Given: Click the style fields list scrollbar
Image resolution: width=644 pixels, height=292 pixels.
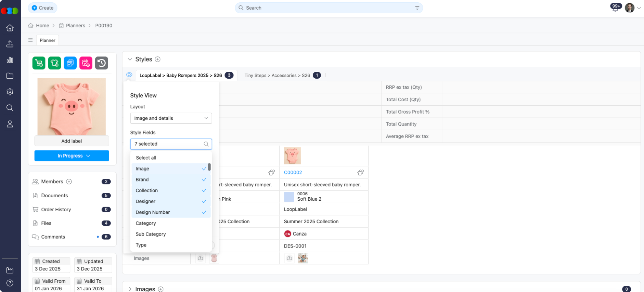Looking at the screenshot, I should (x=209, y=167).
